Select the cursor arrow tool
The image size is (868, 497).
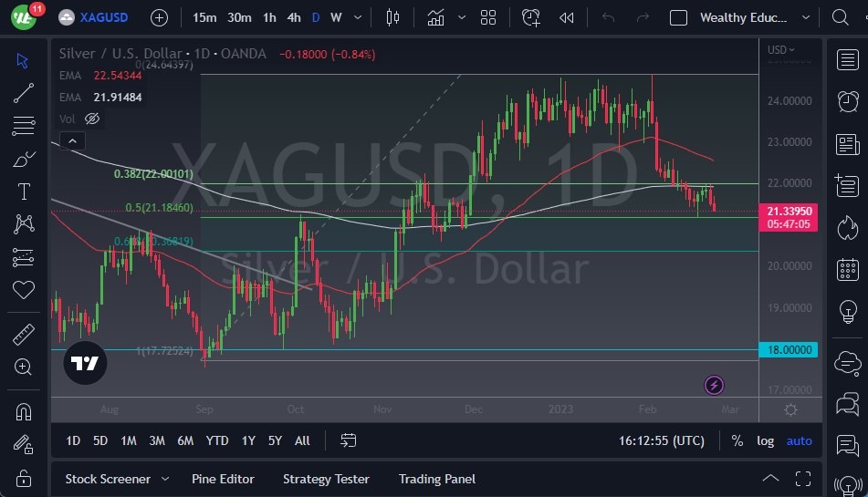coord(23,60)
